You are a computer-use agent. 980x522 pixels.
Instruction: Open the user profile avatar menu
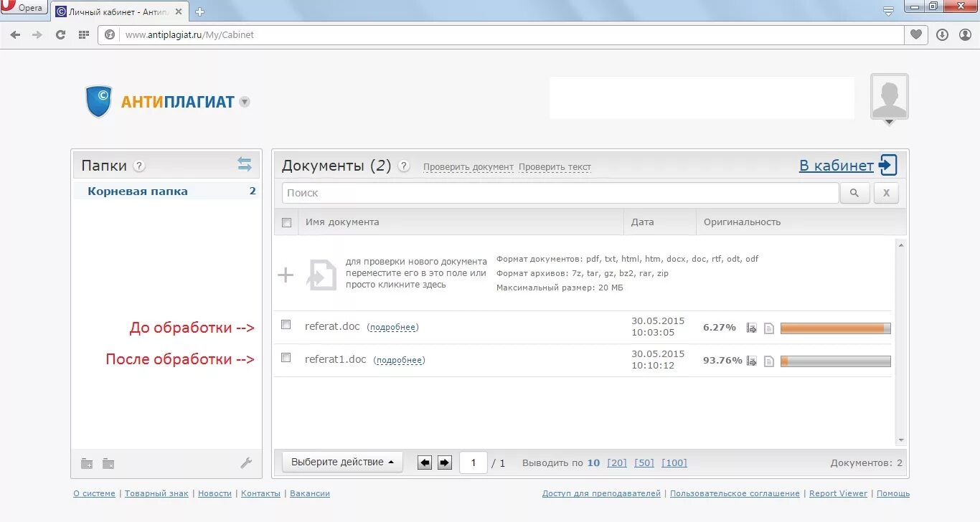click(x=889, y=99)
